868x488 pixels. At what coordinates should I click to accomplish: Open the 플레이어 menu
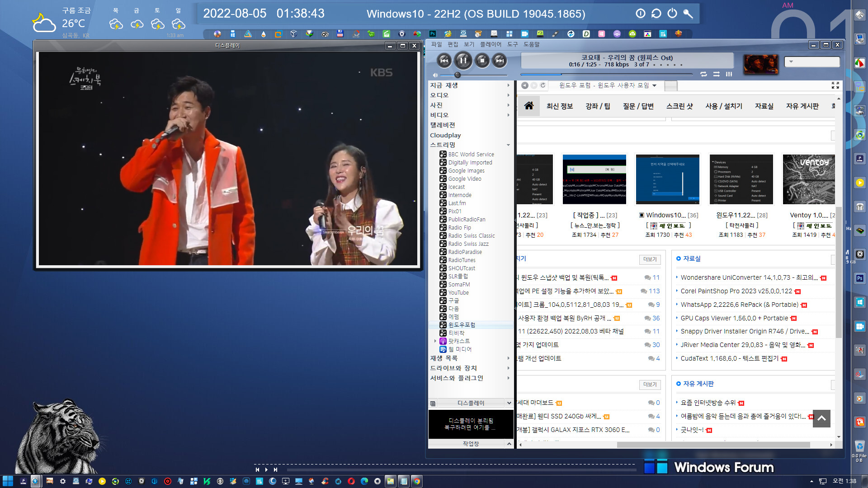pyautogui.click(x=491, y=44)
